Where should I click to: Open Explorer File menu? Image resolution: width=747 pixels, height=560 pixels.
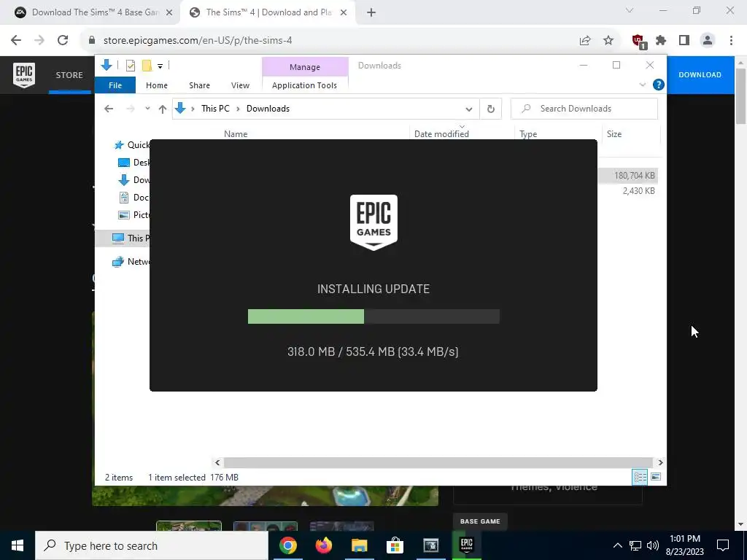(115, 85)
